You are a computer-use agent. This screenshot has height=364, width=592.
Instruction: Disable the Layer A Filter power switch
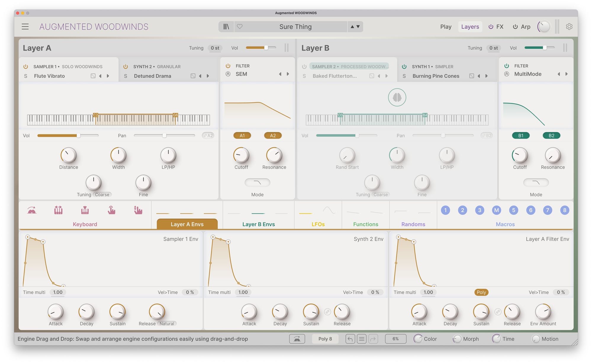[x=228, y=66]
